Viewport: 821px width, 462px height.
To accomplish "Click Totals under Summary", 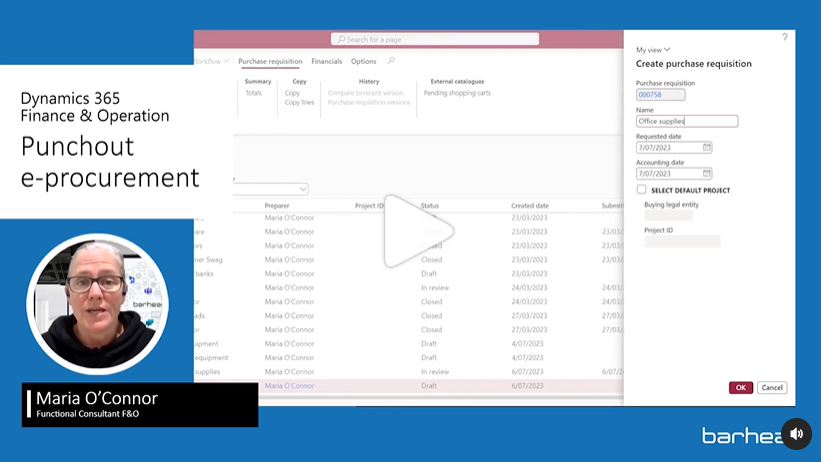I will coord(254,93).
